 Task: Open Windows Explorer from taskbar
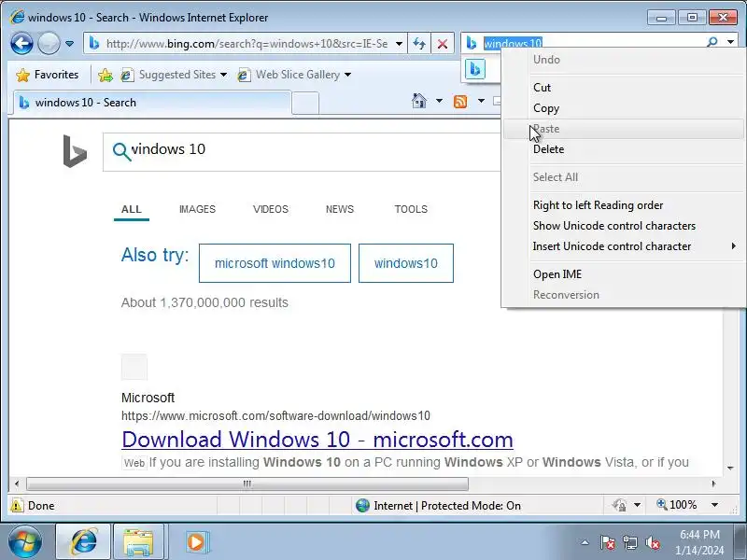(x=138, y=542)
